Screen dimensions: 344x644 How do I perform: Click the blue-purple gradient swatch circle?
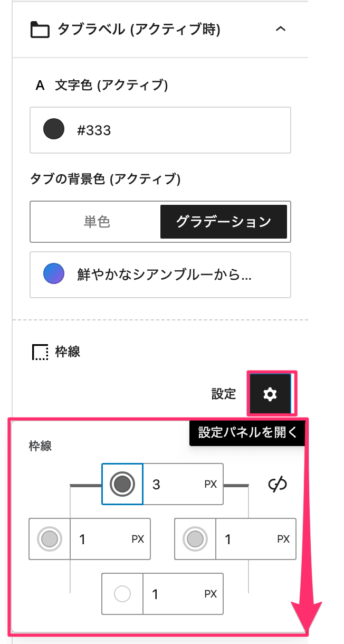click(54, 274)
